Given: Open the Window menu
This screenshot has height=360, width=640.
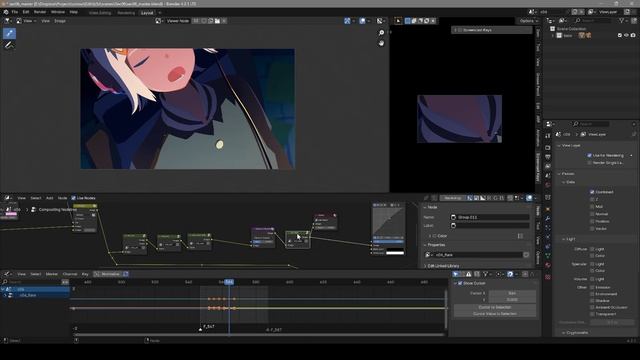Looking at the screenshot, I should tap(58, 12).
